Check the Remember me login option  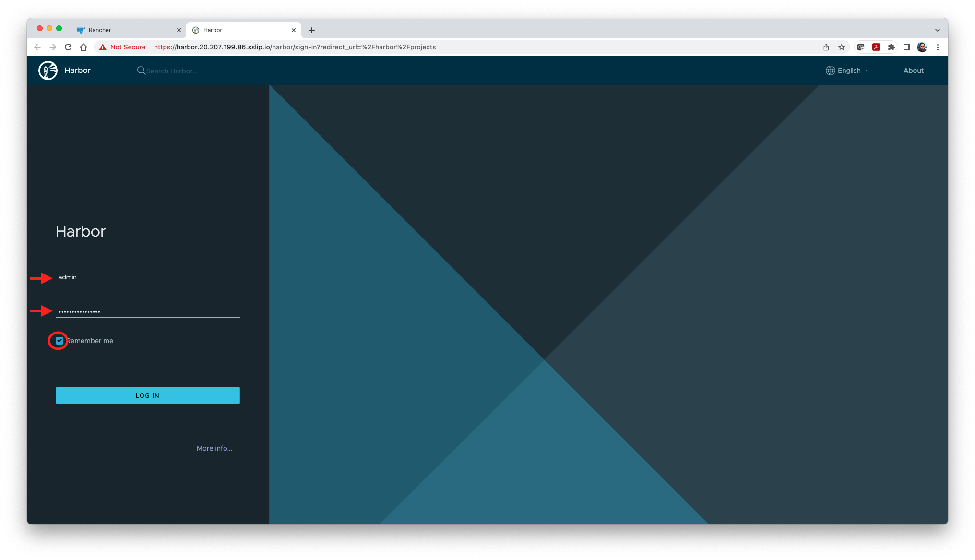(x=59, y=340)
